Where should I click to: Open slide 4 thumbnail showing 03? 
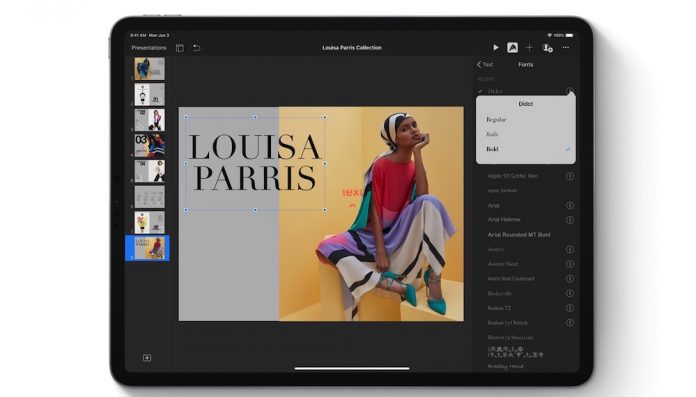click(150, 146)
